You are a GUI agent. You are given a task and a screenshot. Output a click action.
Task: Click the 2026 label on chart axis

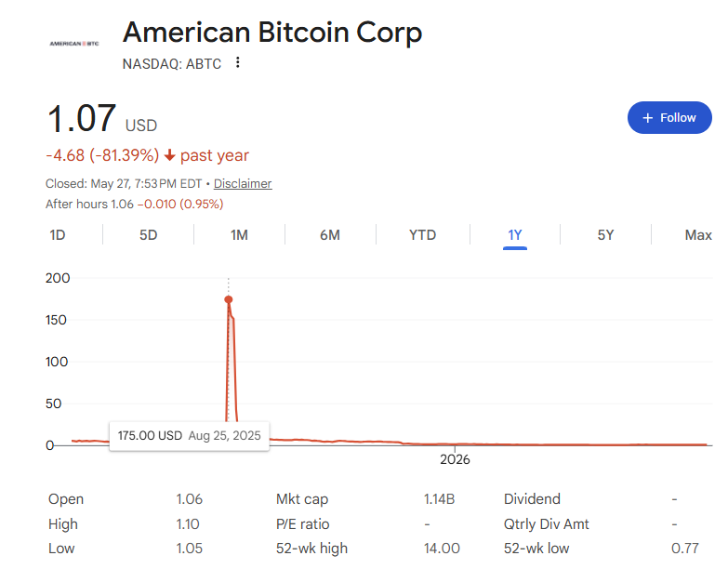tap(455, 459)
